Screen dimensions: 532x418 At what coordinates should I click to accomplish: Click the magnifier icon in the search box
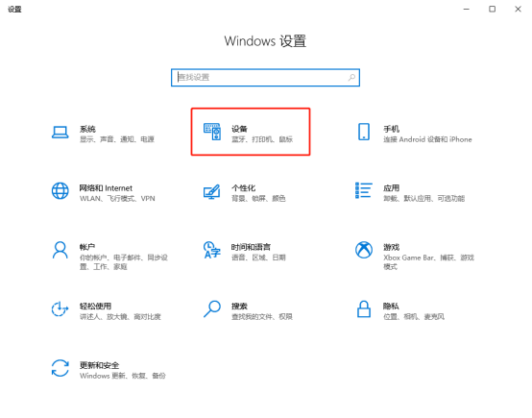tap(351, 78)
